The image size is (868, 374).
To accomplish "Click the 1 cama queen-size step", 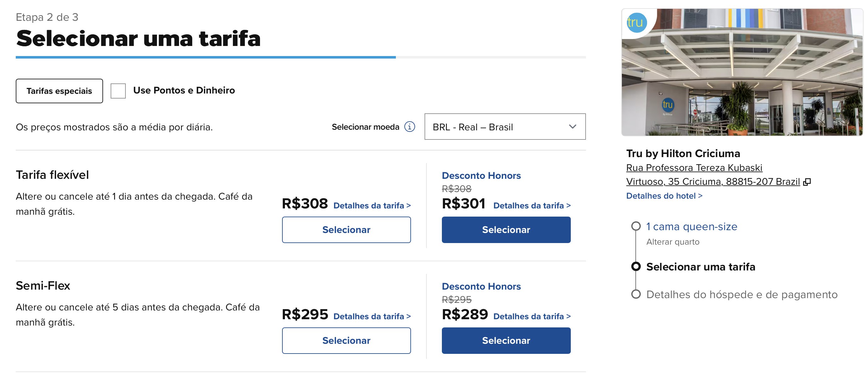I will coord(692,227).
